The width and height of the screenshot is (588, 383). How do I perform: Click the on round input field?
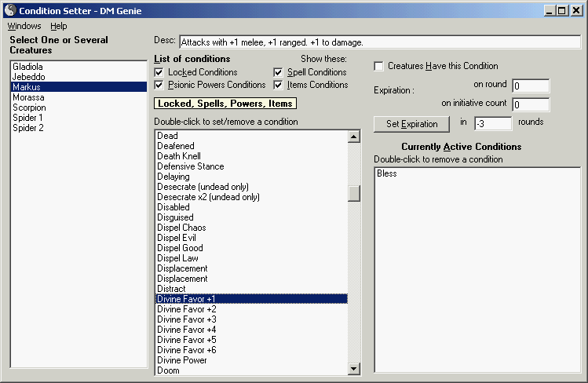[531, 86]
